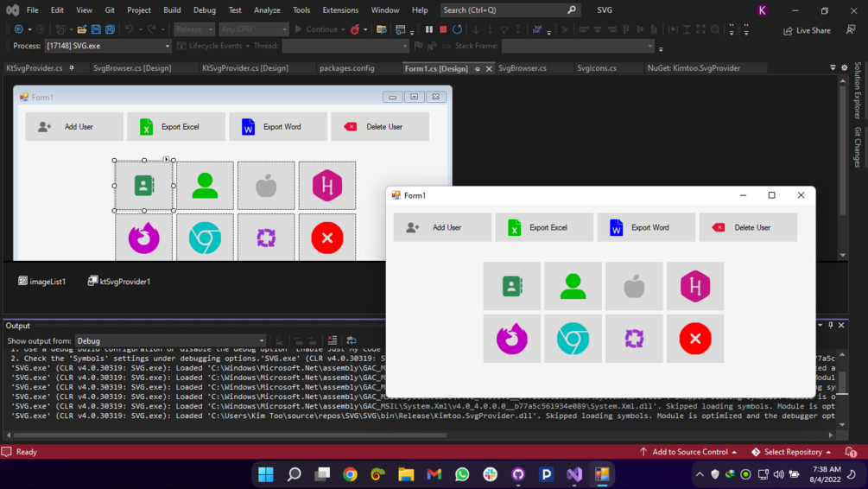Click the Search (Ctrl+Q) box

[510, 10]
